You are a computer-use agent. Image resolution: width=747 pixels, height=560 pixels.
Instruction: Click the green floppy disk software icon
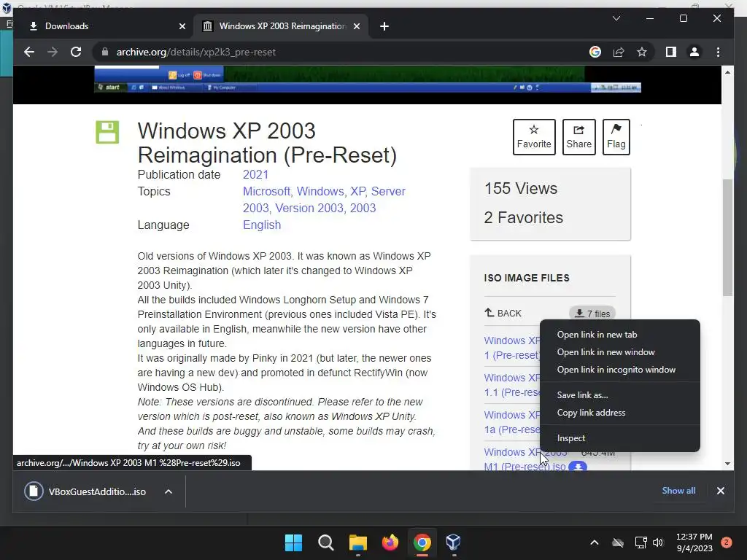coord(107,132)
